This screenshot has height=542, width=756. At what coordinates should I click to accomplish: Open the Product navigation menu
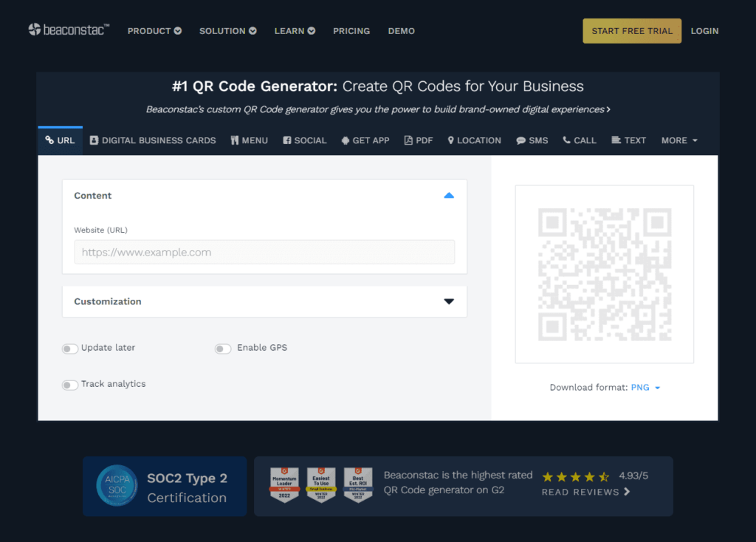pos(154,31)
